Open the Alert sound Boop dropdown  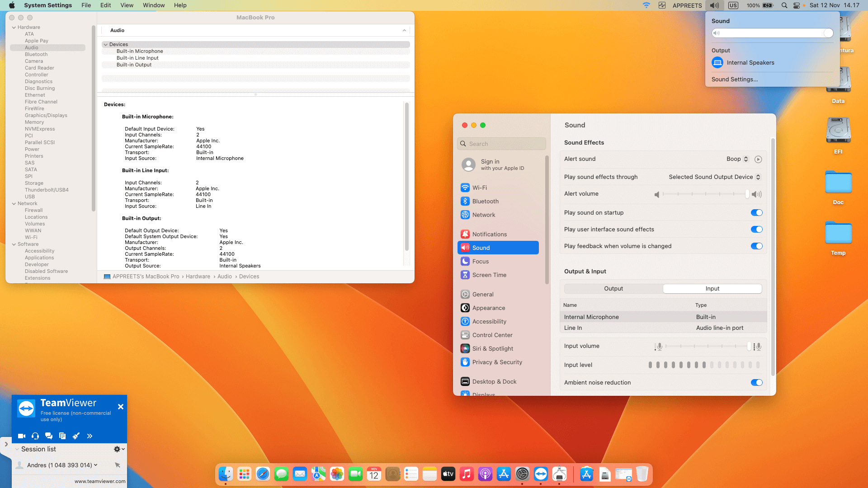coord(737,159)
